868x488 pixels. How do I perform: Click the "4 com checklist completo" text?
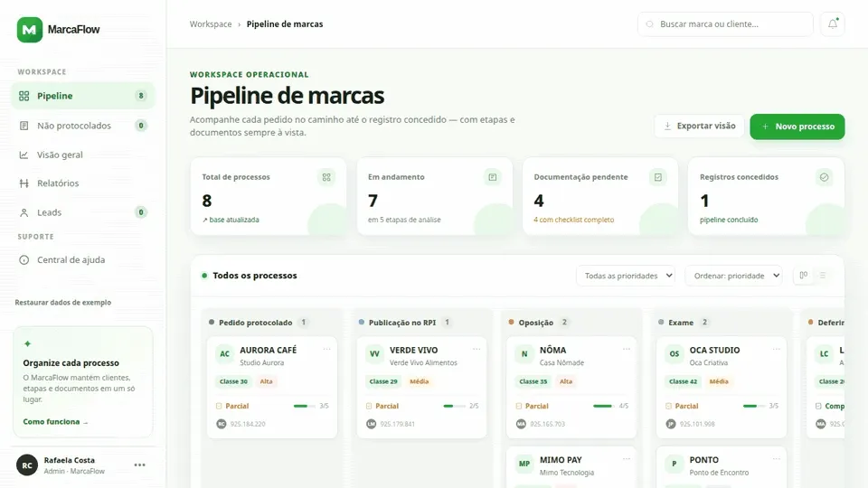point(573,220)
